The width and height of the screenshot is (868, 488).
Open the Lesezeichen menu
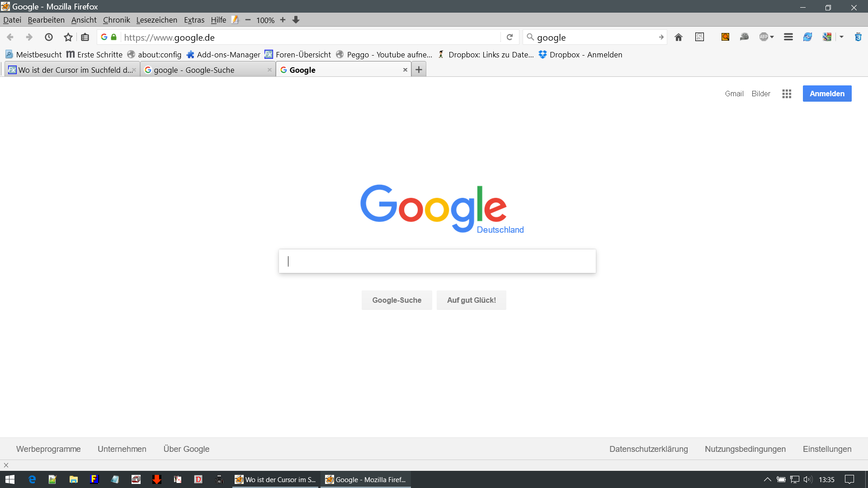tap(156, 20)
